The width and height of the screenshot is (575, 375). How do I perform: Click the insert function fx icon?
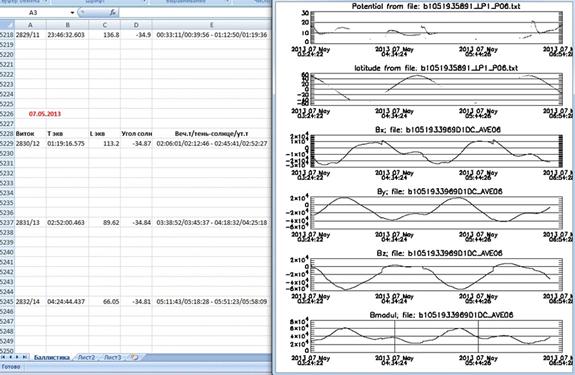[113, 12]
